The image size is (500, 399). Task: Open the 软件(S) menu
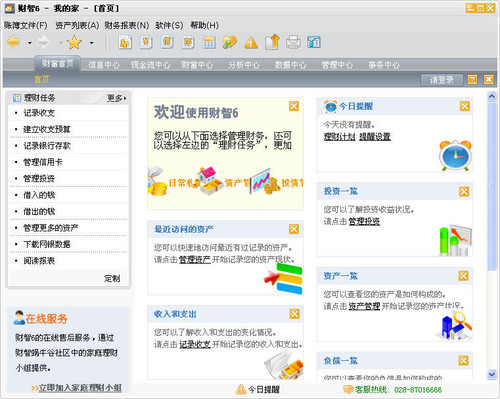point(169,25)
